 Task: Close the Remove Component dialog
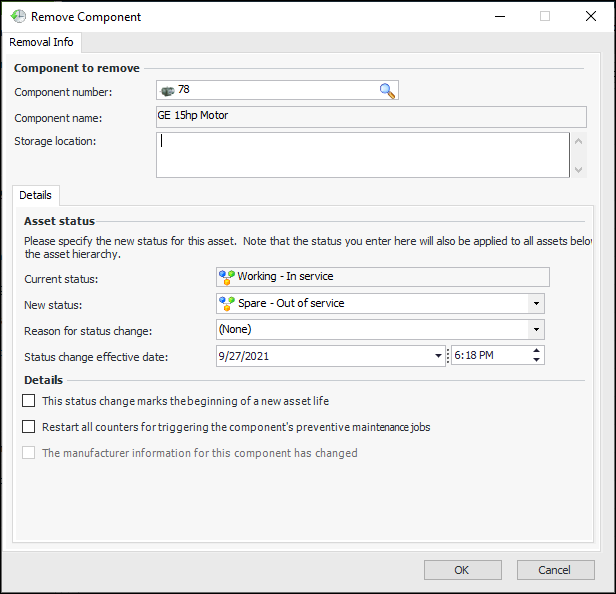590,17
